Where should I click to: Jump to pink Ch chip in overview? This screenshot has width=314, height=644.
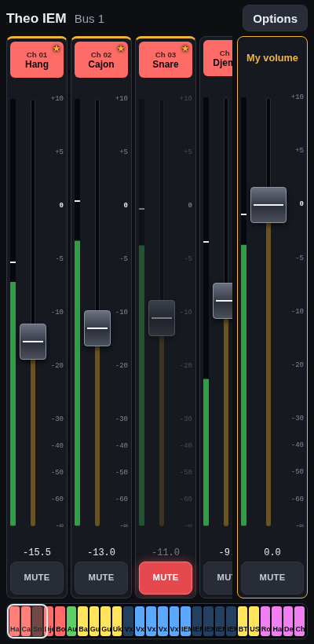(x=300, y=621)
